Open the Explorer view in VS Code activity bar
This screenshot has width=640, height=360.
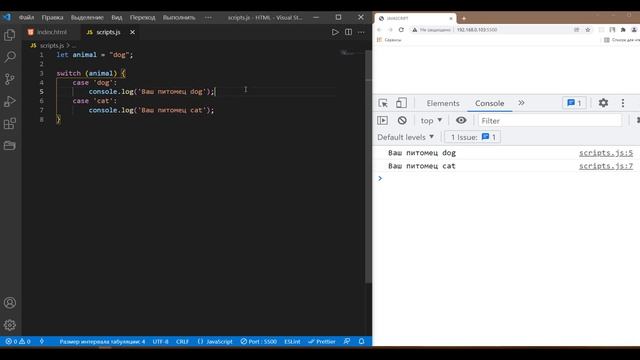[10, 35]
